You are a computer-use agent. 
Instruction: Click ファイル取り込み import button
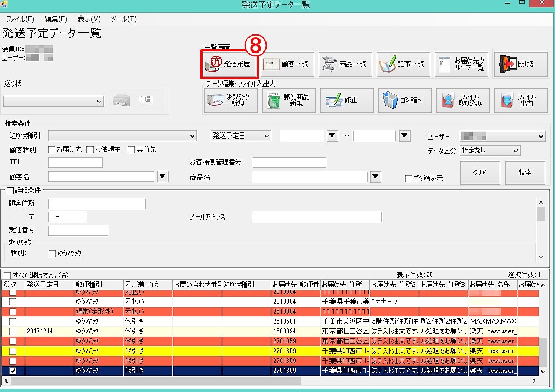coord(462,101)
